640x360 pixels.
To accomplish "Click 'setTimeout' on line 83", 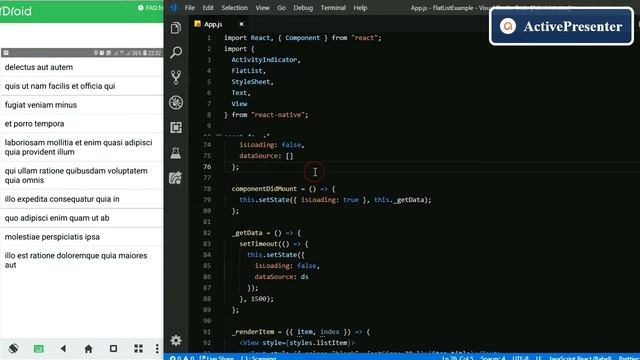I will pyautogui.click(x=258, y=244).
